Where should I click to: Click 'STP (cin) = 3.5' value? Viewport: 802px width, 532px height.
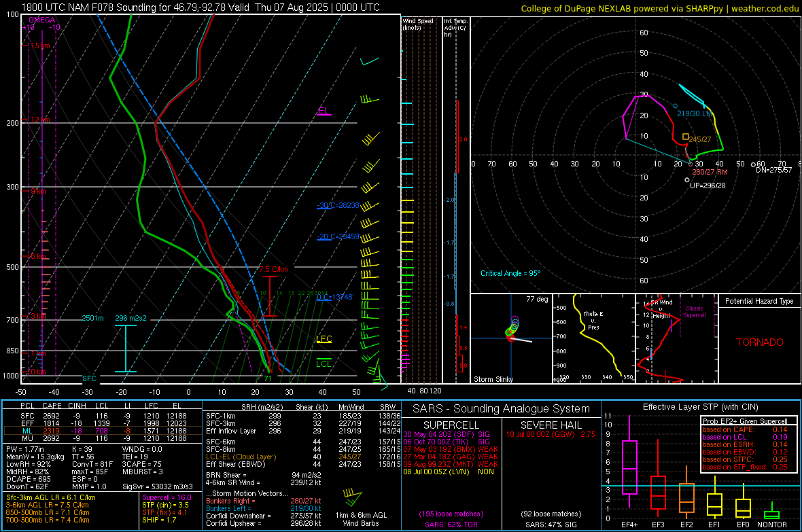click(x=165, y=505)
